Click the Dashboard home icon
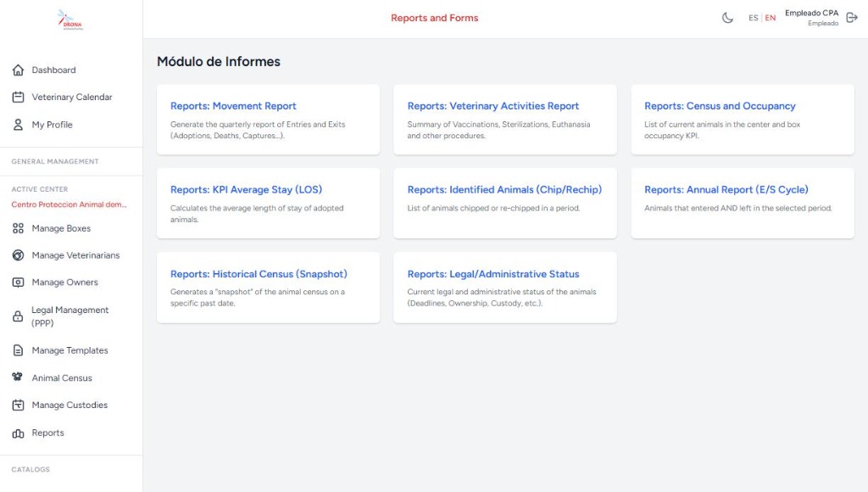The width and height of the screenshot is (868, 492). pos(19,70)
